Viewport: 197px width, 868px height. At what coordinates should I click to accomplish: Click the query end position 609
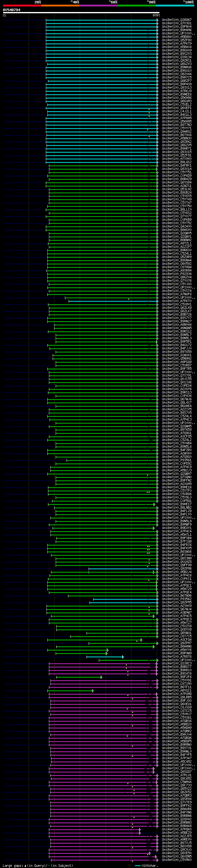click(x=155, y=15)
